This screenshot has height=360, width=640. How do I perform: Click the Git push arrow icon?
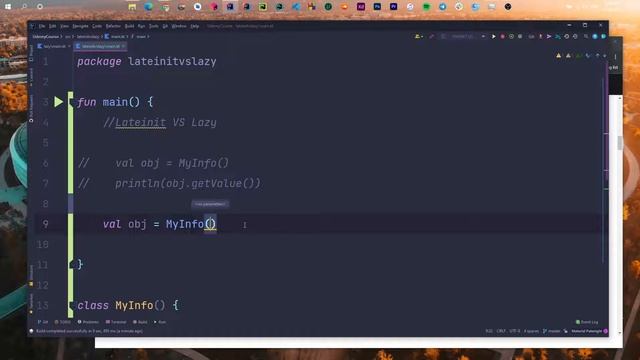point(549,37)
